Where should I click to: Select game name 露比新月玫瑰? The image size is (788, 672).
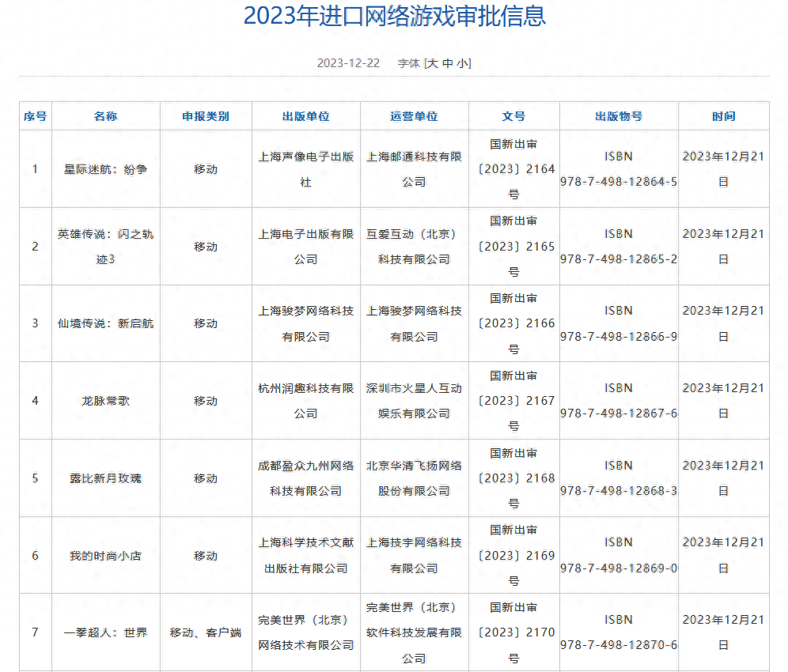tap(105, 478)
